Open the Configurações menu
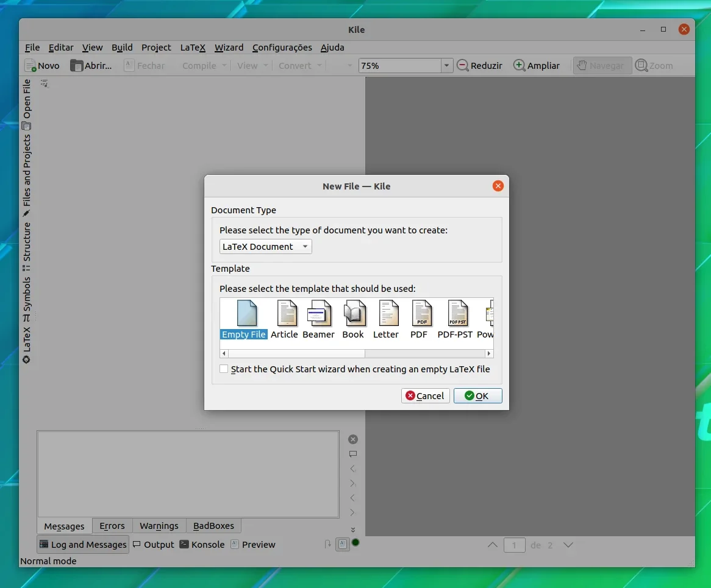Image resolution: width=711 pixels, height=588 pixels. [282, 48]
